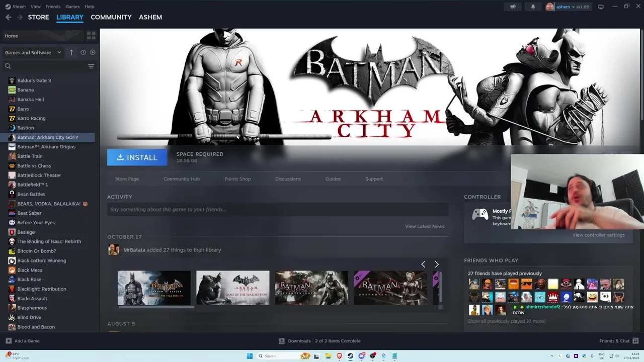Open Windows Start menu
This screenshot has height=362, width=644.
[250, 356]
